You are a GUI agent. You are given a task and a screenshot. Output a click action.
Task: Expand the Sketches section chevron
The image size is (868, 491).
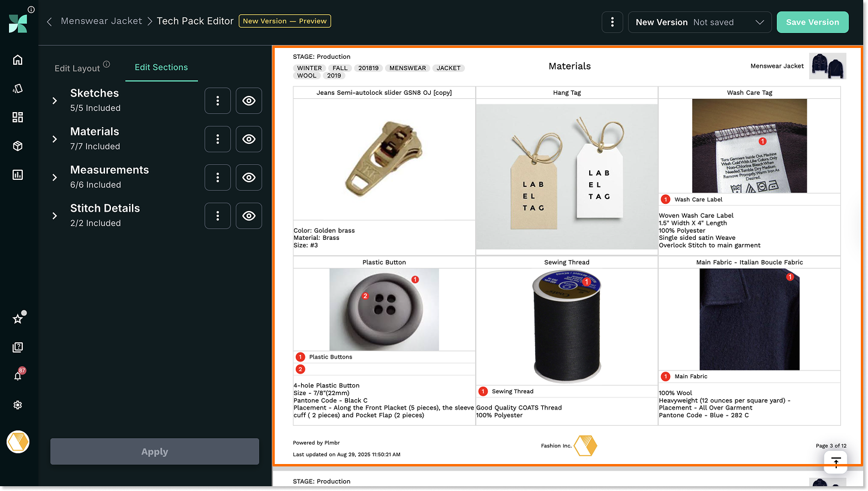(55, 101)
